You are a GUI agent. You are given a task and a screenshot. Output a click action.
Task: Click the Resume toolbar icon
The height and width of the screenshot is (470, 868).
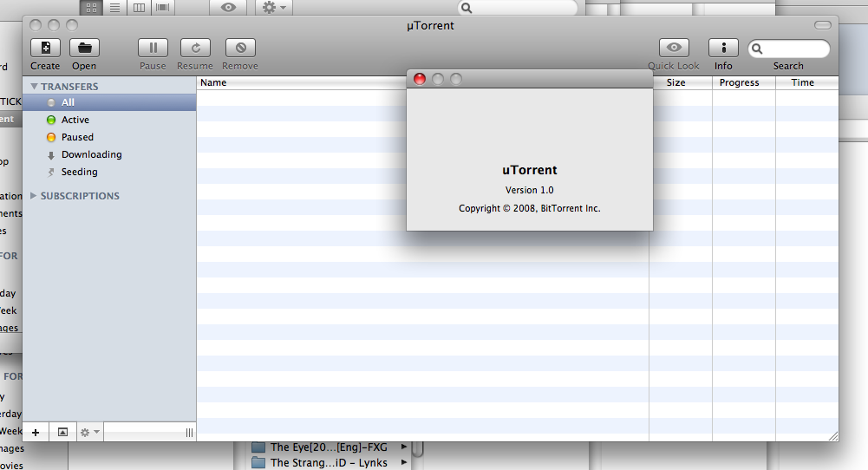pos(195,48)
